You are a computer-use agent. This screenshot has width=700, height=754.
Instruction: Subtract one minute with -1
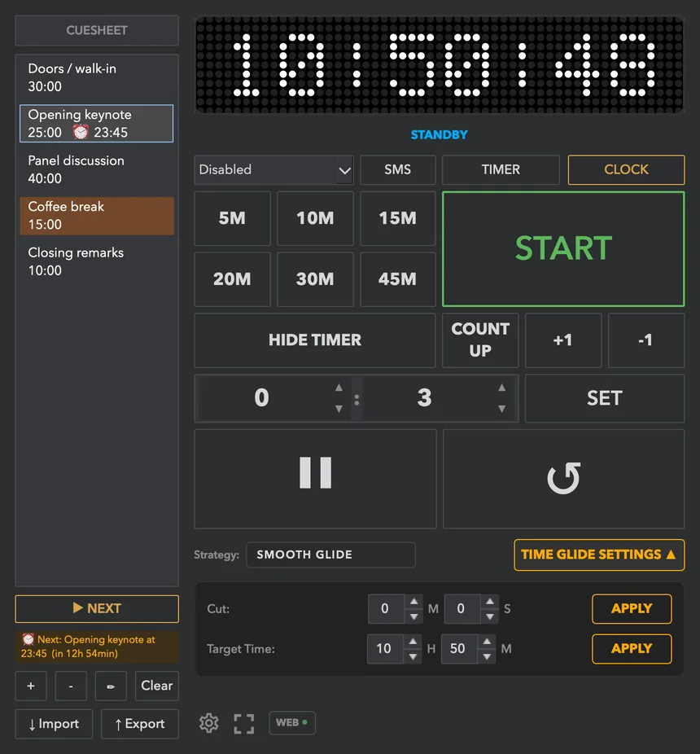pos(646,340)
